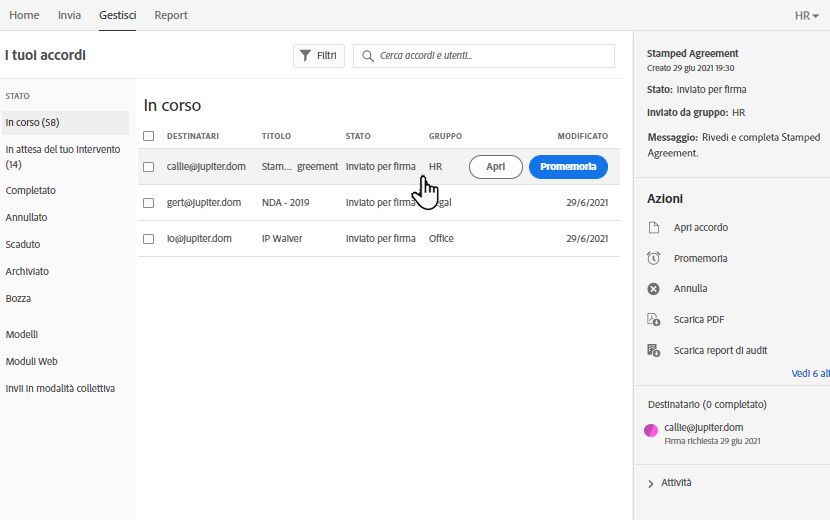Open the Invia tab
Screen dimensions: 830x520
[69, 15]
